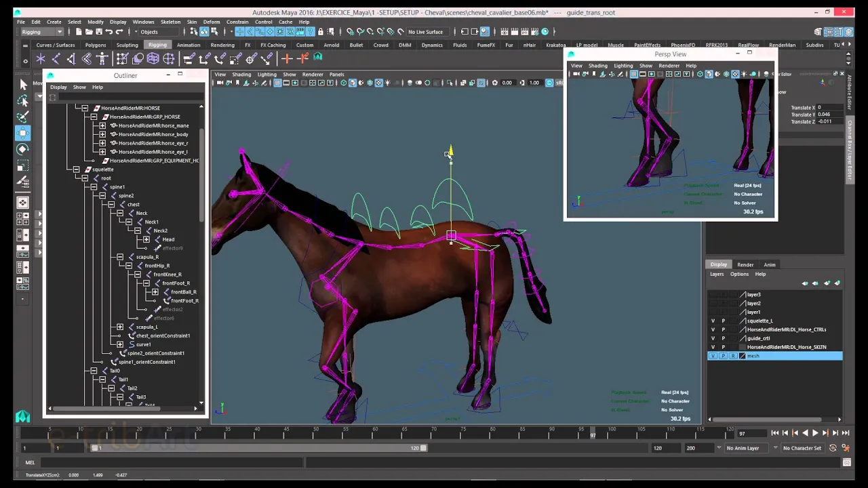The height and width of the screenshot is (488, 868).
Task: Click the Create Lattice shelf icon
Action: pyautogui.click(x=153, y=59)
